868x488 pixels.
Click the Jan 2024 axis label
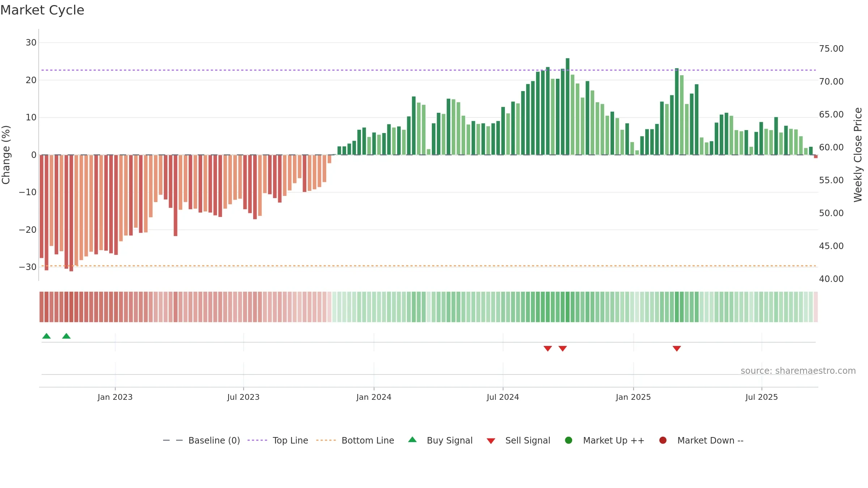coord(374,397)
